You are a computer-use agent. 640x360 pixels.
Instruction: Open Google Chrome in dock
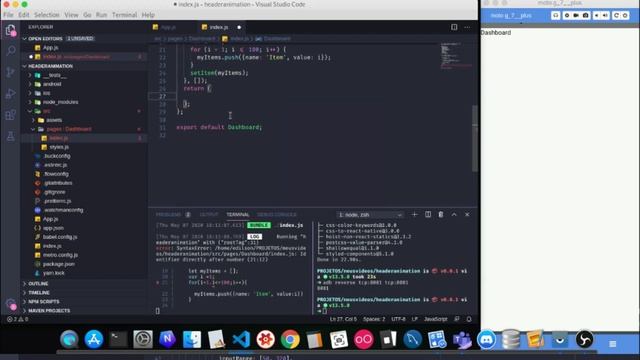tap(290, 339)
